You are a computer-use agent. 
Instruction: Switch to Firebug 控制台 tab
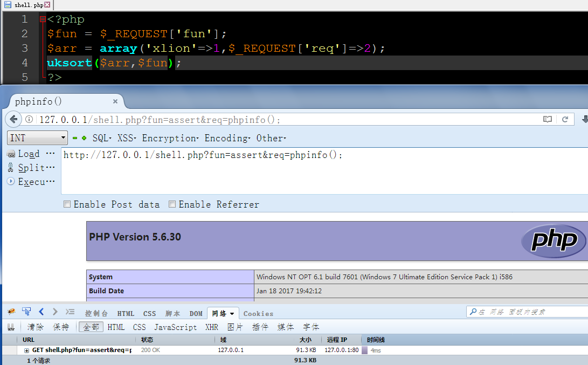coord(96,313)
